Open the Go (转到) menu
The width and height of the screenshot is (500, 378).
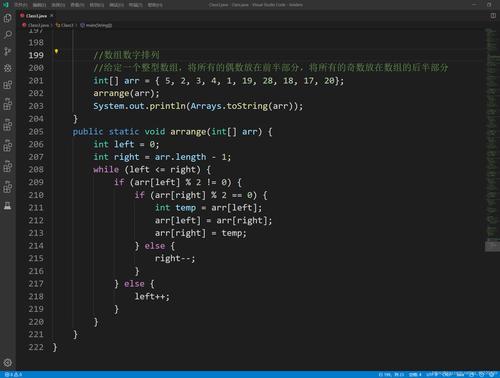[97, 5]
